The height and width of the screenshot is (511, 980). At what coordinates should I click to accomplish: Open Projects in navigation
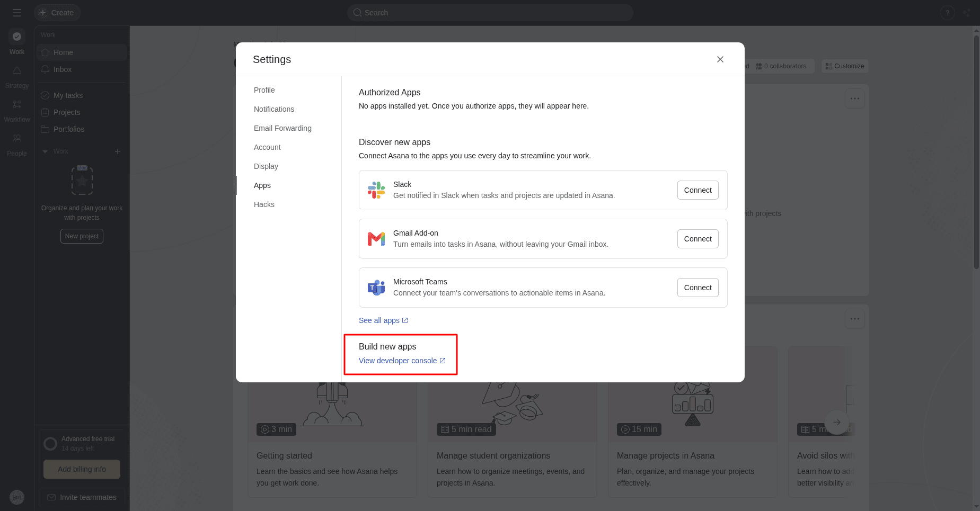click(x=82, y=112)
